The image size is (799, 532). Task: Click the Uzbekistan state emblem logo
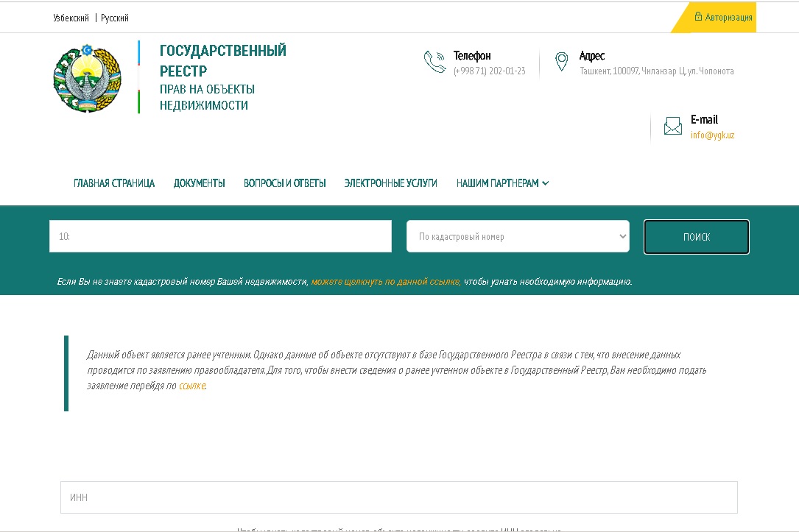point(87,78)
